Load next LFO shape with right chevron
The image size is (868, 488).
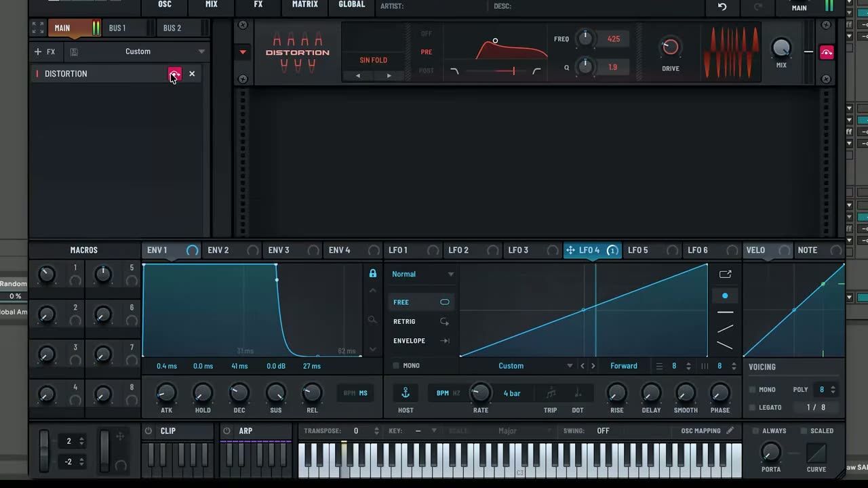(593, 366)
